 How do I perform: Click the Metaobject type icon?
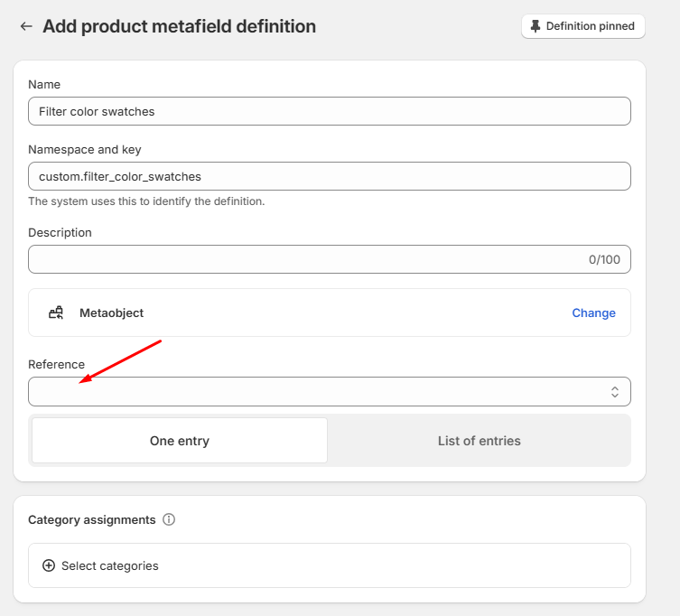[57, 313]
